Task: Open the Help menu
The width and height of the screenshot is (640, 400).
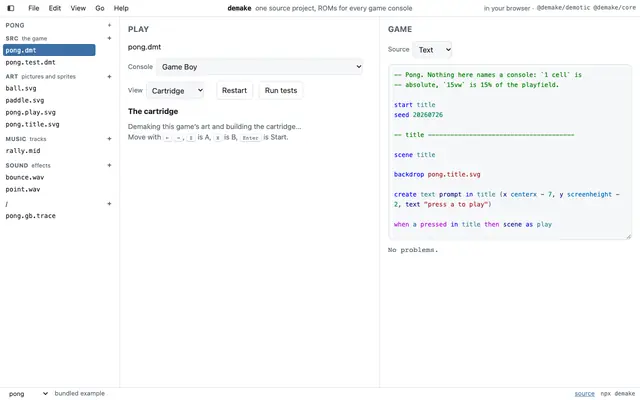Action: (121, 8)
